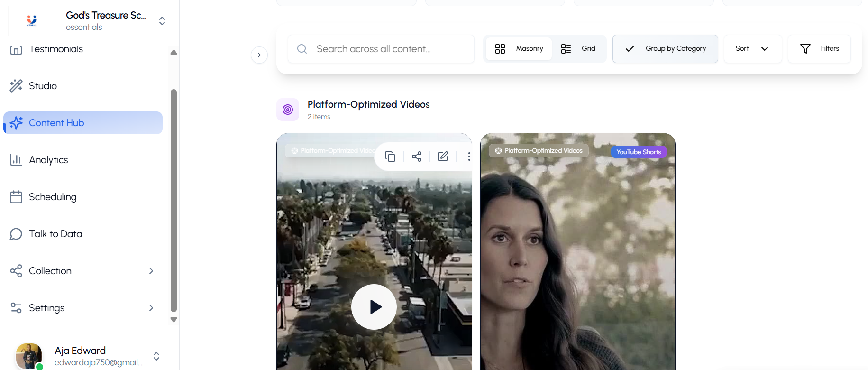
Task: Go to Analytics in the sidebar
Action: click(x=83, y=160)
